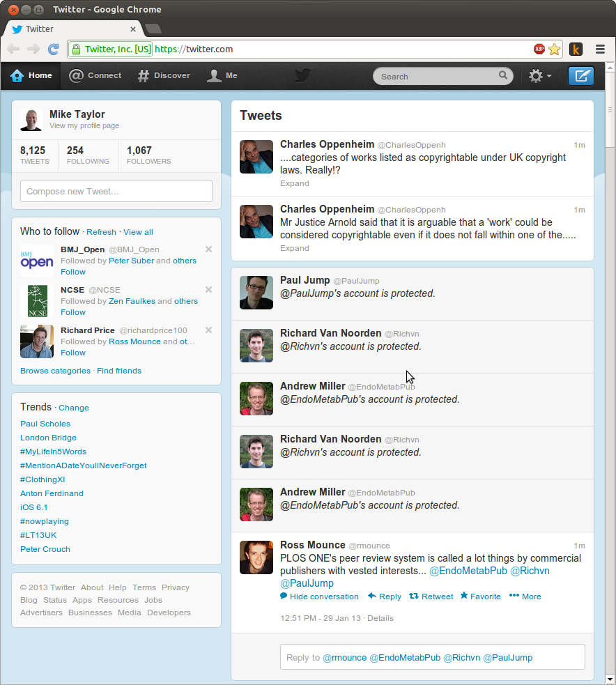Open Find friends link
This screenshot has width=616, height=685.
point(119,371)
